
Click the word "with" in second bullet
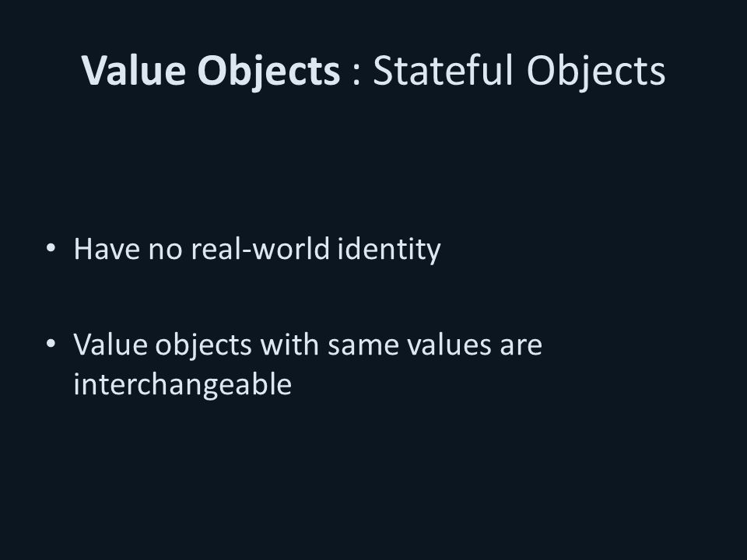point(289,343)
